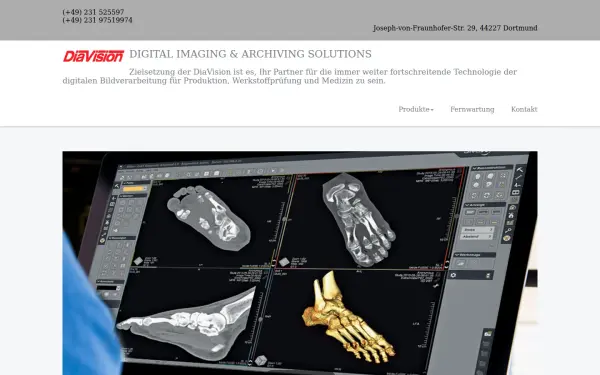Click phone number (+49) 231 525597
This screenshot has width=600, height=375.
pyautogui.click(x=93, y=12)
